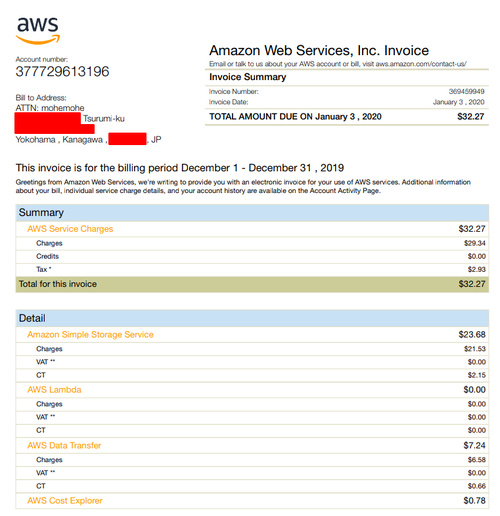Image resolution: width=500 pixels, height=516 pixels.
Task: Click the TOTAL AMOUNT DUE $32.27 value
Action: tap(471, 117)
